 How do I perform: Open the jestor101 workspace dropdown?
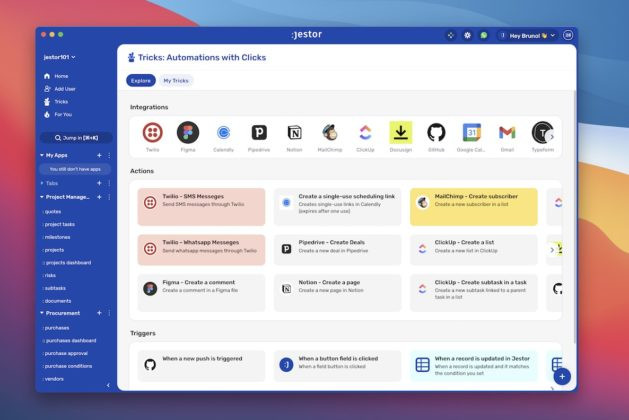[x=59, y=57]
